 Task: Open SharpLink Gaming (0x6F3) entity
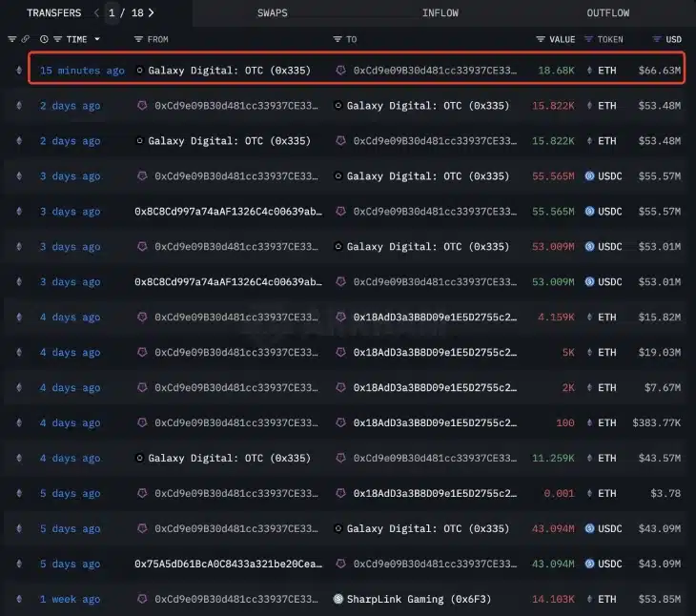[x=419, y=599]
